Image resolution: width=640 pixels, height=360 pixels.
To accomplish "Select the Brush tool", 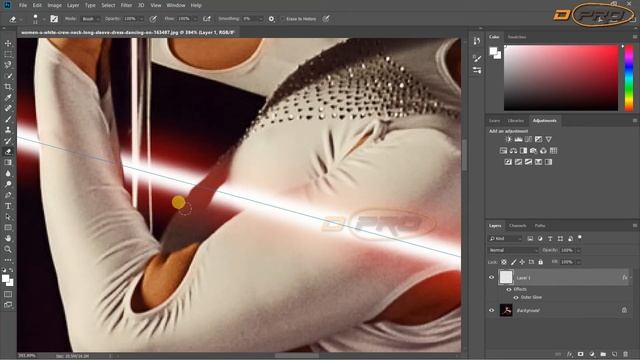I will tap(8, 119).
